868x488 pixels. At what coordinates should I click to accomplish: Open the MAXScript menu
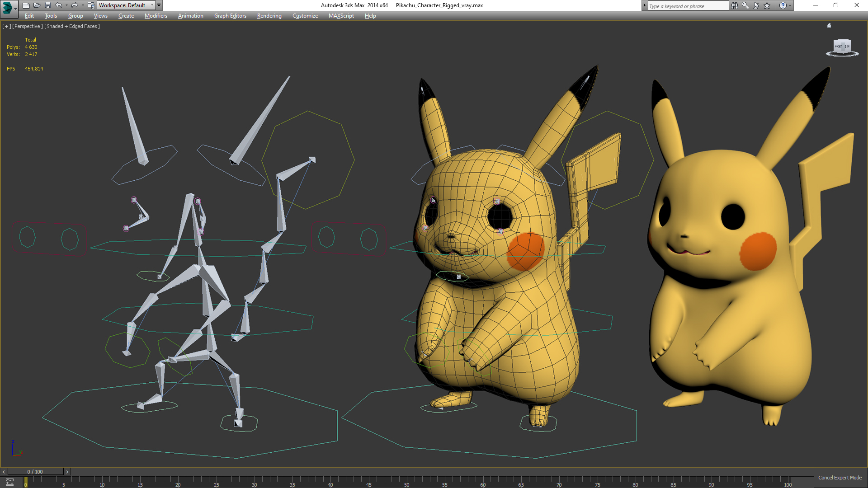point(341,16)
